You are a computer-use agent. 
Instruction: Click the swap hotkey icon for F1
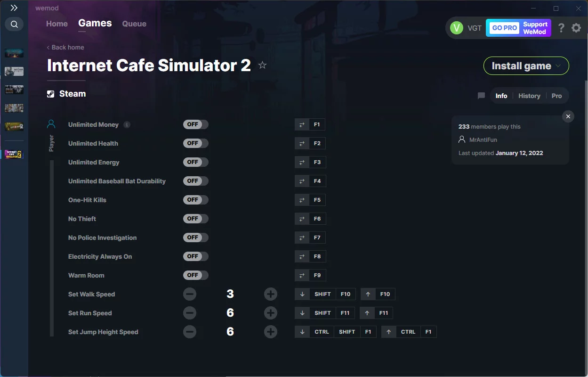302,125
